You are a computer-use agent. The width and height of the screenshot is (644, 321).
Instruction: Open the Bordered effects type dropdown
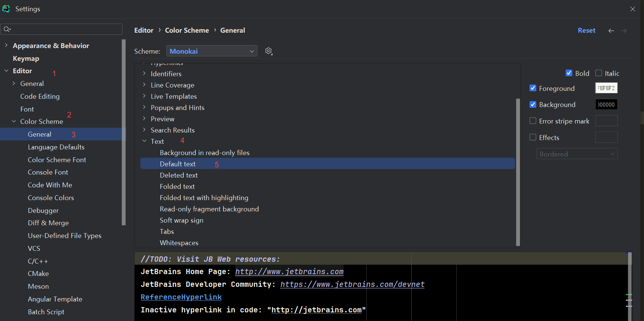pyautogui.click(x=577, y=154)
